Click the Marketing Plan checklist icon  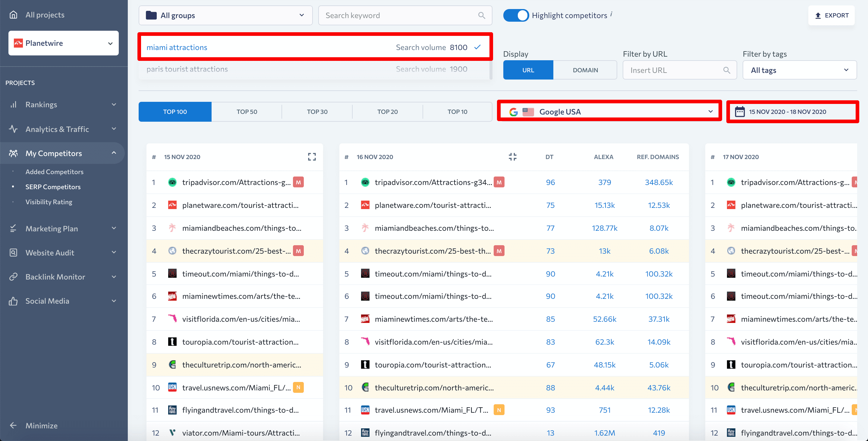point(13,228)
